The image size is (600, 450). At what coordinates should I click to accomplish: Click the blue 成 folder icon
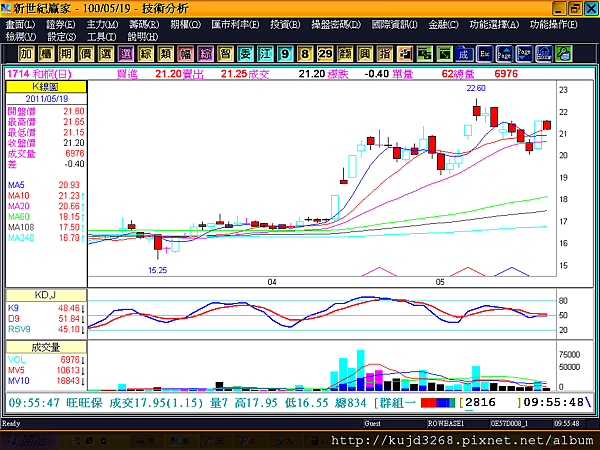click(x=464, y=54)
